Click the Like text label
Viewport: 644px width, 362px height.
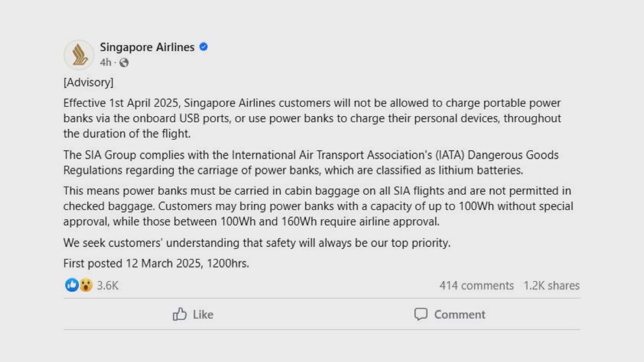[202, 314]
